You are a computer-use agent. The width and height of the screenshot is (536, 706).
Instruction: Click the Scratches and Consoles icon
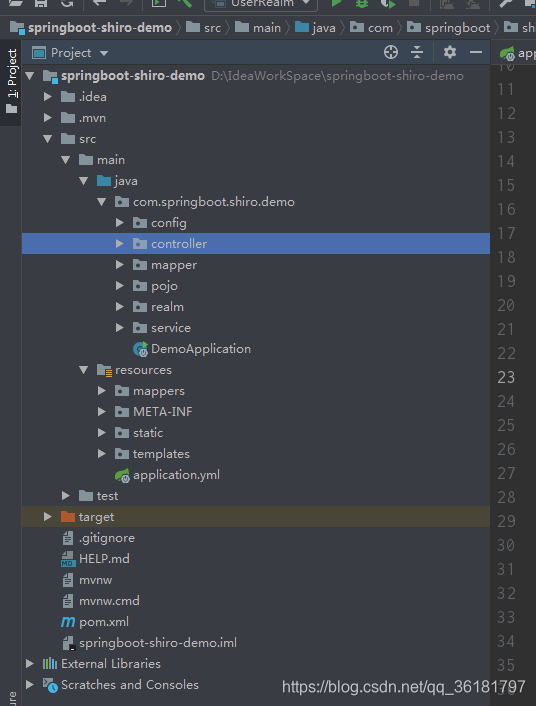click(50, 685)
